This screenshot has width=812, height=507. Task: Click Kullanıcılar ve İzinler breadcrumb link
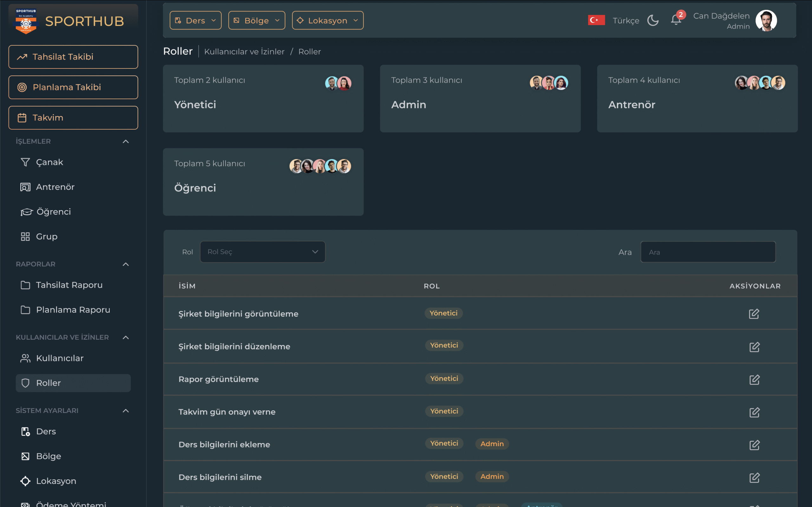pyautogui.click(x=244, y=52)
